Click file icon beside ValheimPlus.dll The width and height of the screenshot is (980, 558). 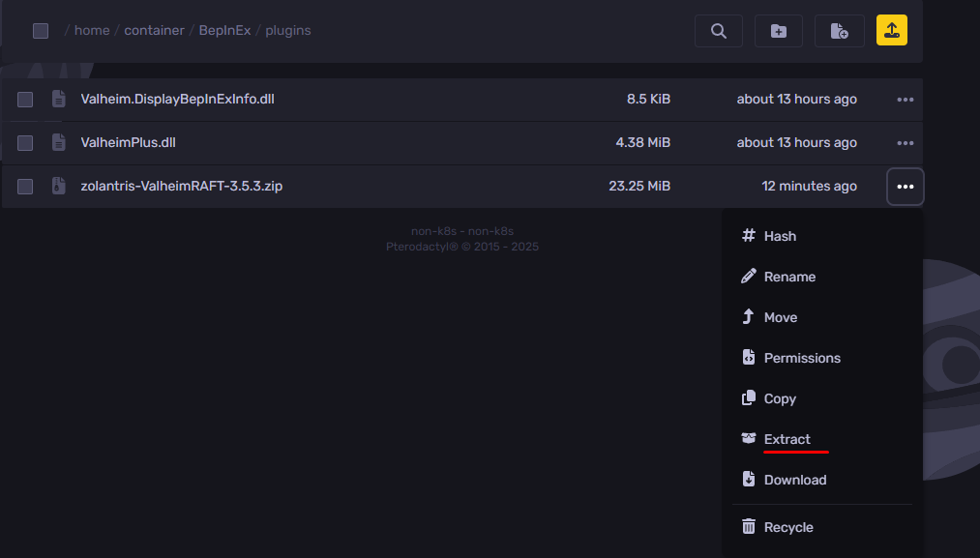point(59,142)
